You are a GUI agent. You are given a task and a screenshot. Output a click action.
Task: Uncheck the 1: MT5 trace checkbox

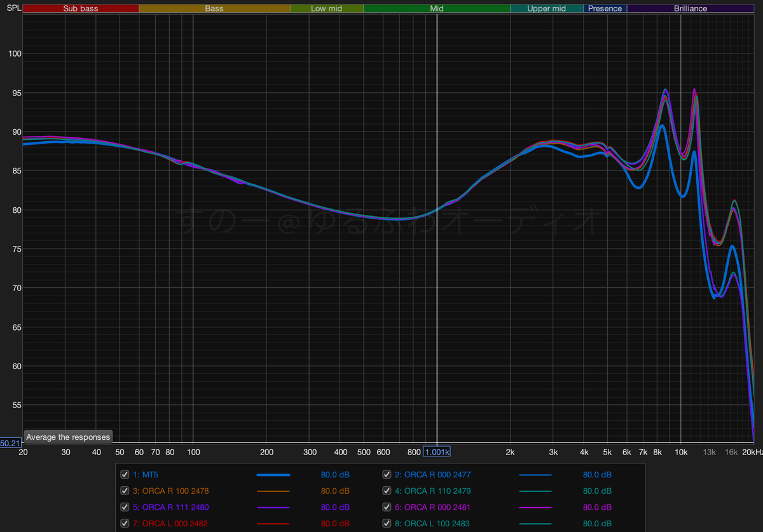tap(125, 475)
